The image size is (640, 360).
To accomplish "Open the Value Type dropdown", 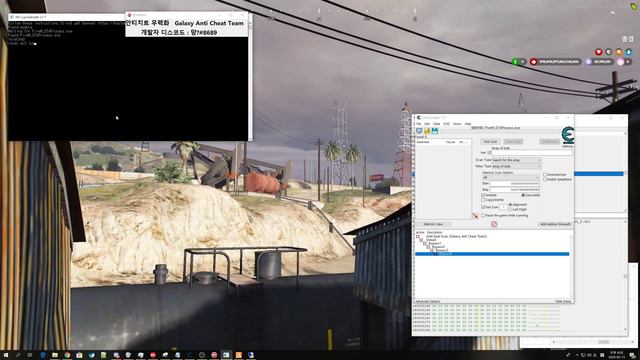I will click(516, 166).
